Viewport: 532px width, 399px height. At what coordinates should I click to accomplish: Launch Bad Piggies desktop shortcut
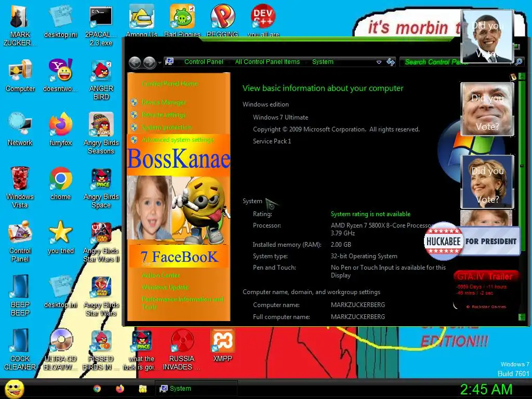click(x=182, y=20)
